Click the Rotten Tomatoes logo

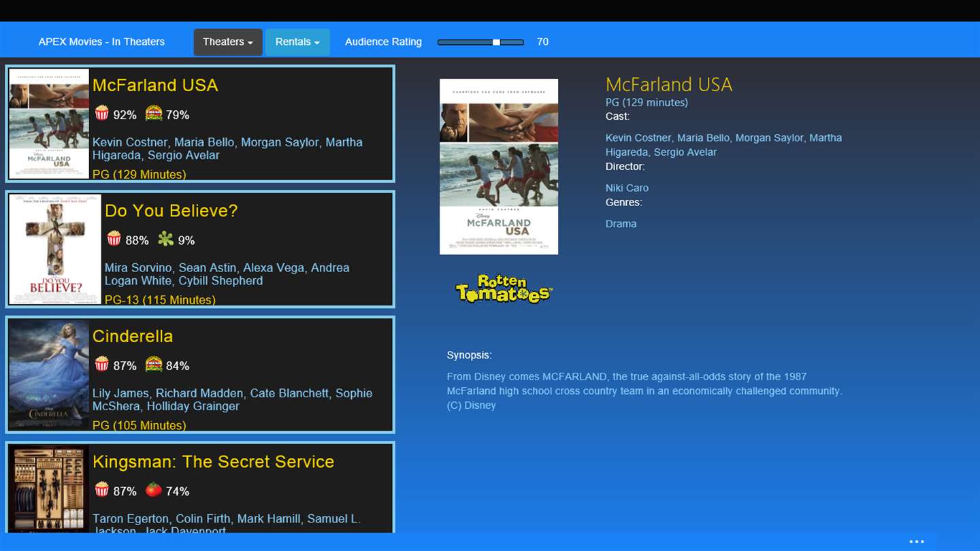tap(504, 288)
